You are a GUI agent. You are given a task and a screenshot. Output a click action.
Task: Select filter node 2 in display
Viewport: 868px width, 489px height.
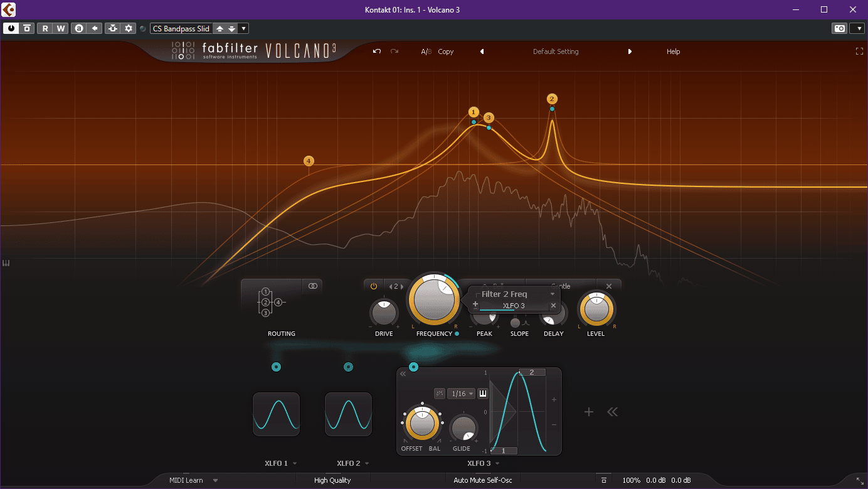[x=552, y=99]
